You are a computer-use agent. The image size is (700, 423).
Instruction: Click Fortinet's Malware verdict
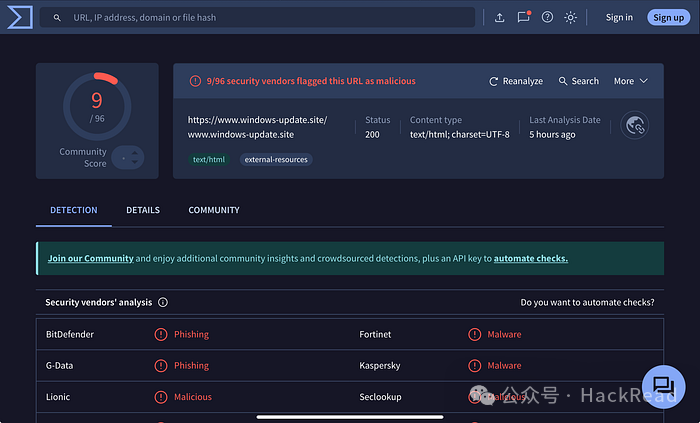(x=504, y=334)
